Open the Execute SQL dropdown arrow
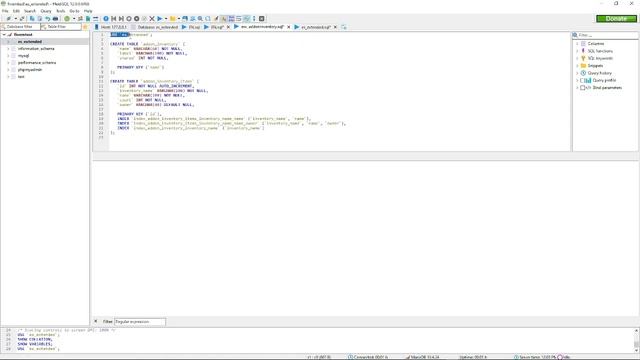Screen dimensions: 640x360 pyautogui.click(x=166, y=19)
